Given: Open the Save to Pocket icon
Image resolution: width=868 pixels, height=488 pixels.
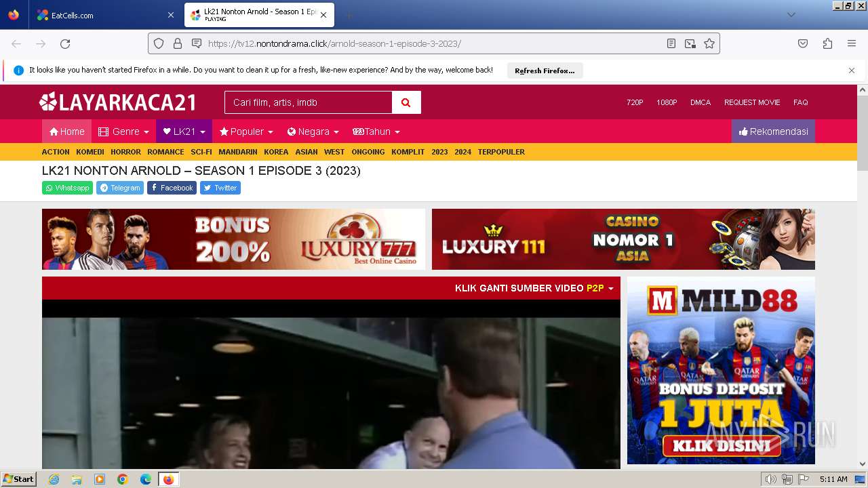Looking at the screenshot, I should click(803, 43).
